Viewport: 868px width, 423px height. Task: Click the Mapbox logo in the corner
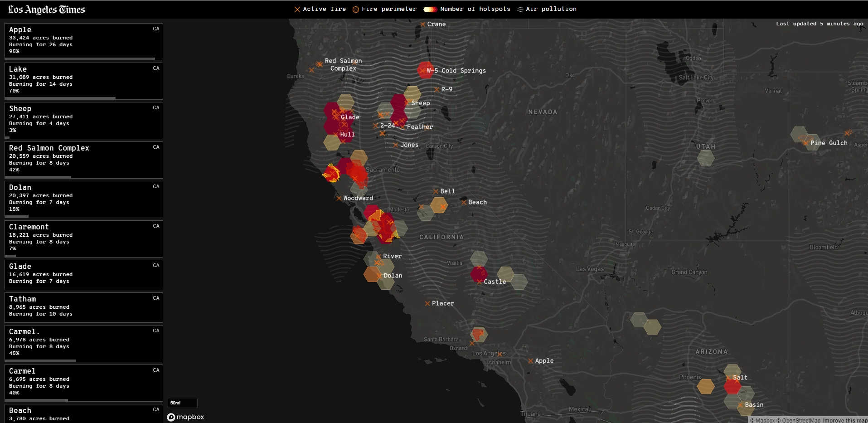185,417
